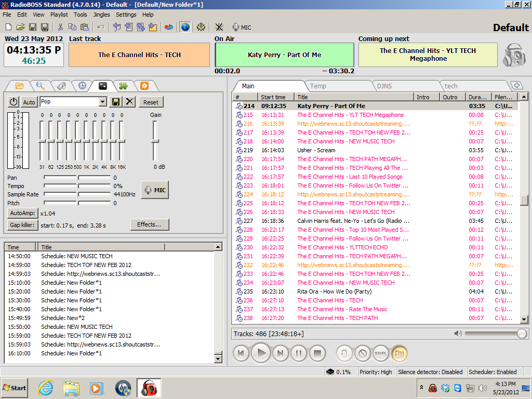Click the spider-like icon beside MIC

coord(219,27)
